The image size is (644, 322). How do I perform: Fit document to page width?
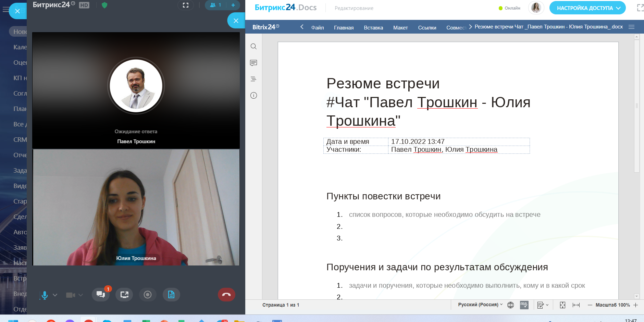576,305
